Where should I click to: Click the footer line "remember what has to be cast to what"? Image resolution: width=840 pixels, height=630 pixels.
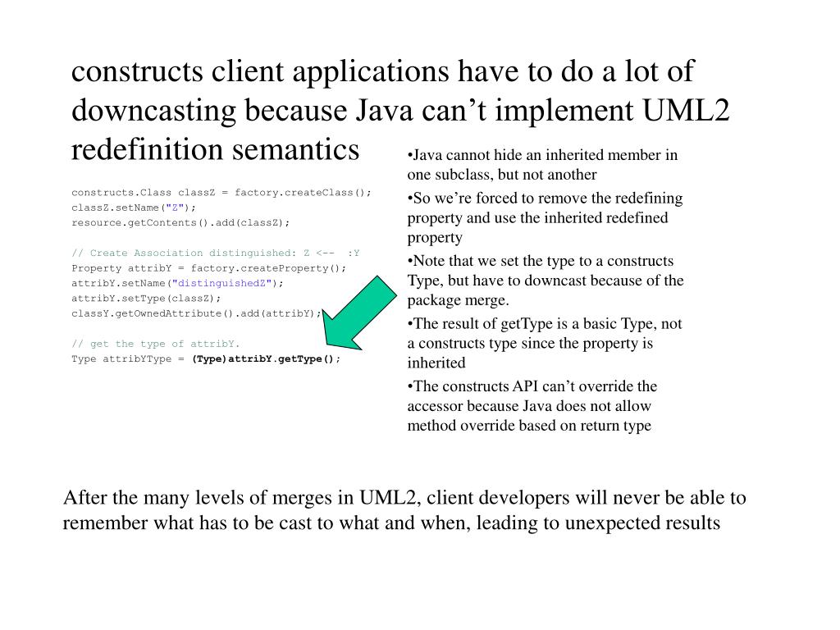[391, 523]
